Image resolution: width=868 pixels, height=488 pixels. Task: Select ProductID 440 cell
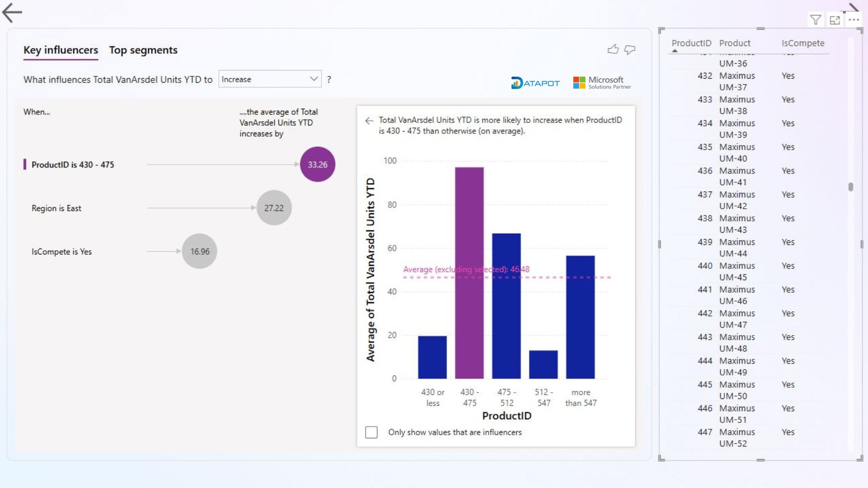click(705, 266)
